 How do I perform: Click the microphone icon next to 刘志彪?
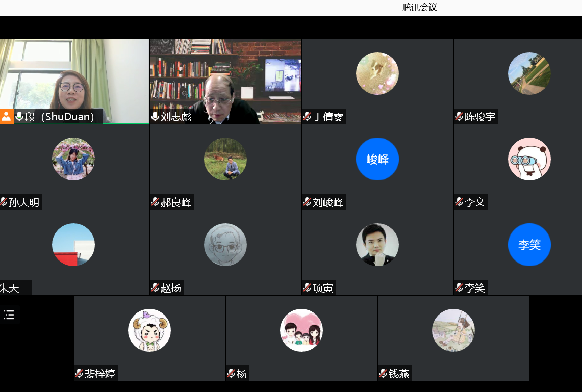[x=155, y=116]
